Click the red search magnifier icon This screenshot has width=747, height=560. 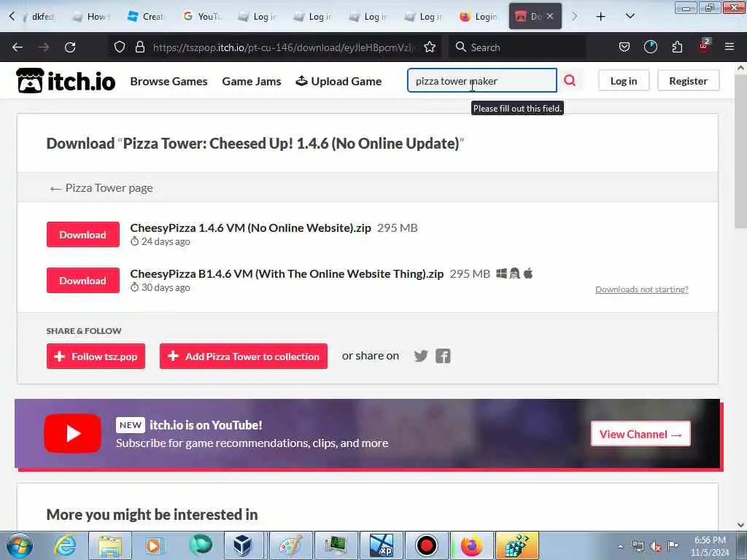tap(569, 80)
